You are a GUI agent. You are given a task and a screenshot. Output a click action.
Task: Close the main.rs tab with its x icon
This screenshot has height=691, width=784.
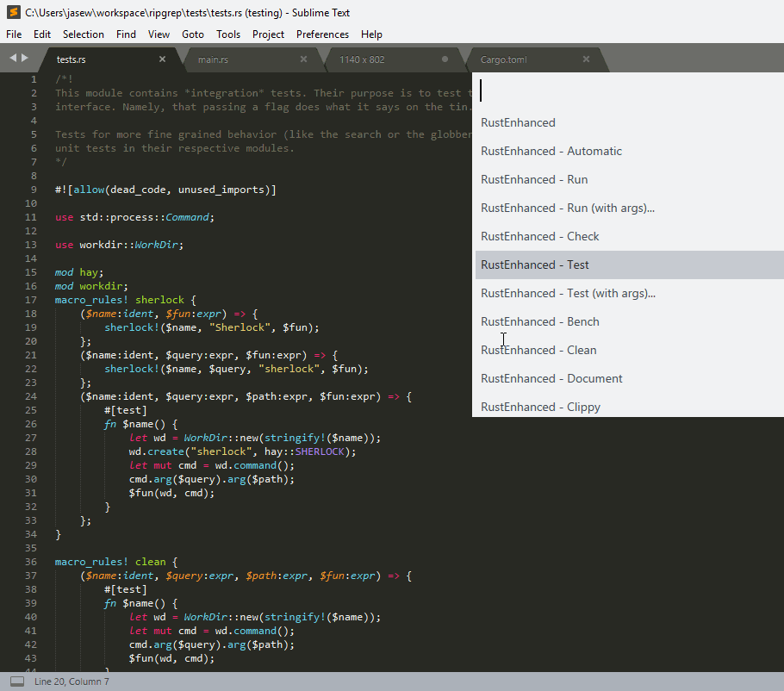click(x=303, y=60)
